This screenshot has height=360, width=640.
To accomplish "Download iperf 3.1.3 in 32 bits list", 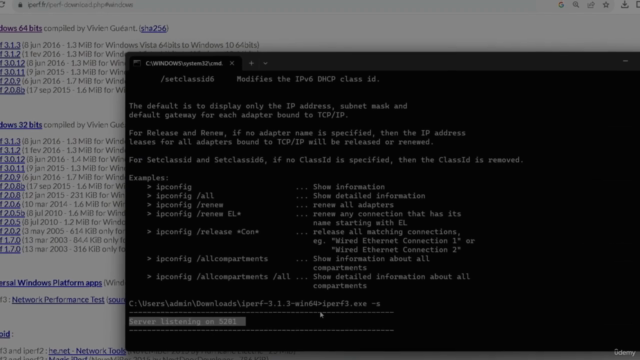I will coord(10,141).
